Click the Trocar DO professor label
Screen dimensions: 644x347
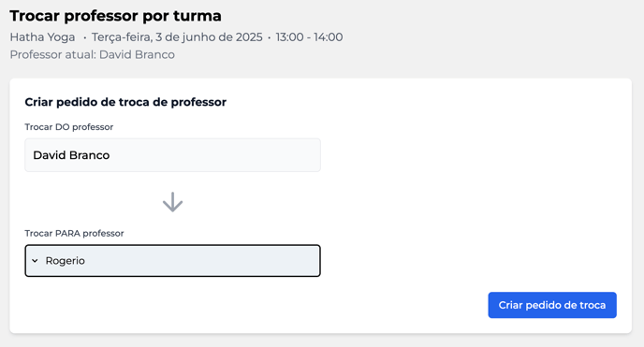point(69,127)
